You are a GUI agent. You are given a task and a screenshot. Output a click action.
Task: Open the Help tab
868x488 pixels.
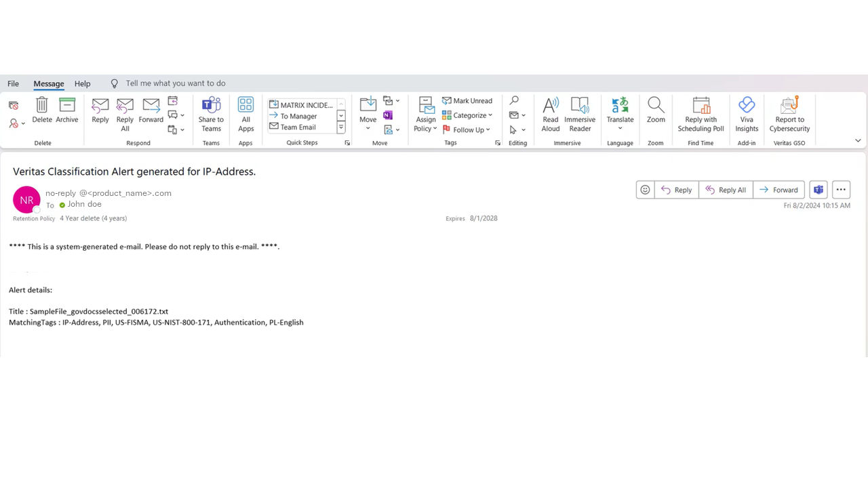coord(82,83)
